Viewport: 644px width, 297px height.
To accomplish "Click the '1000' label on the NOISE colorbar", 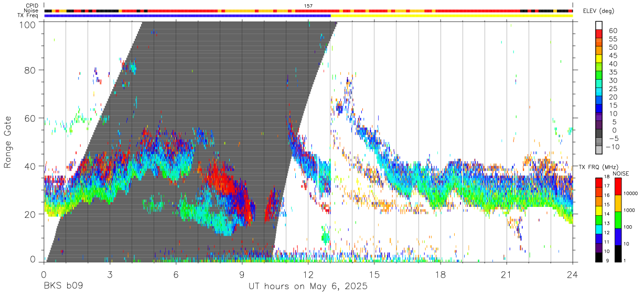I will coord(630,211).
